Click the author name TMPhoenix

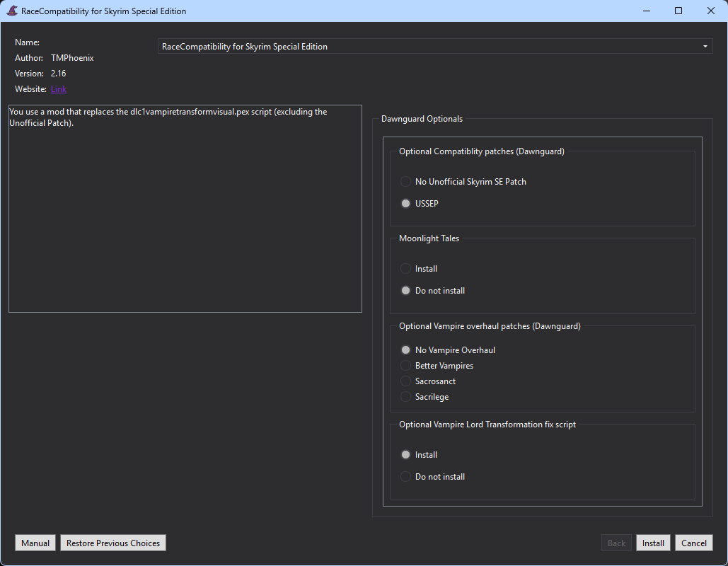pyautogui.click(x=72, y=58)
